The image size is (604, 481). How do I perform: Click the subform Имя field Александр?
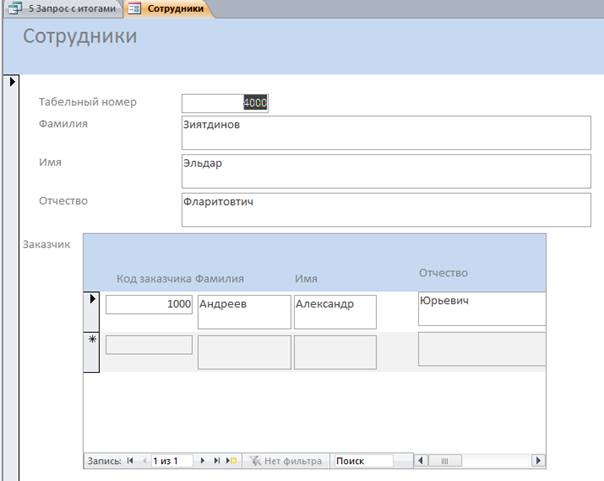pos(335,312)
